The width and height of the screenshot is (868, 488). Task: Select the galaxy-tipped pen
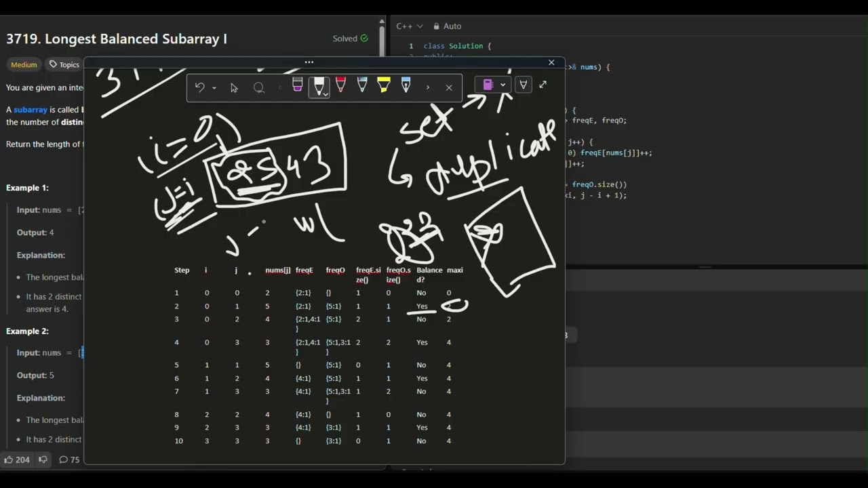362,85
